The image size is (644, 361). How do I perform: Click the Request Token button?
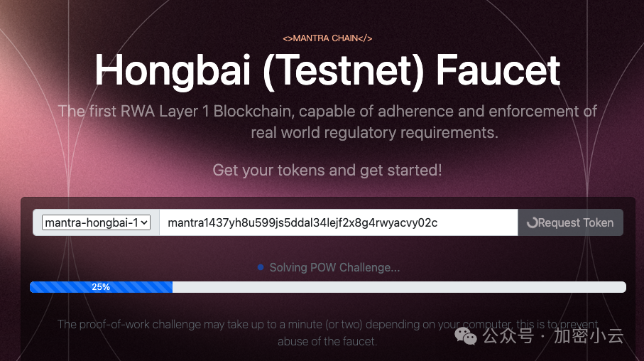click(570, 222)
